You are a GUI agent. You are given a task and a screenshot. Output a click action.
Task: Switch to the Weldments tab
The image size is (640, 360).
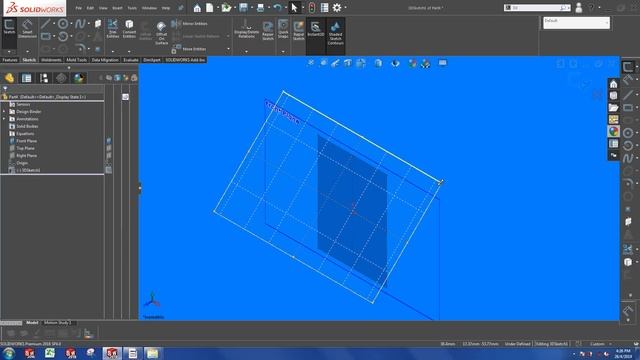point(51,60)
